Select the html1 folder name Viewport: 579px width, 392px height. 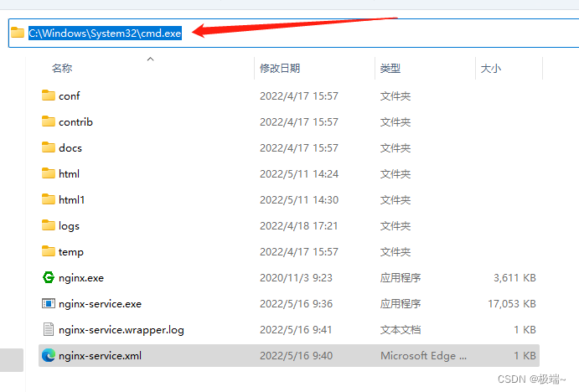point(71,199)
